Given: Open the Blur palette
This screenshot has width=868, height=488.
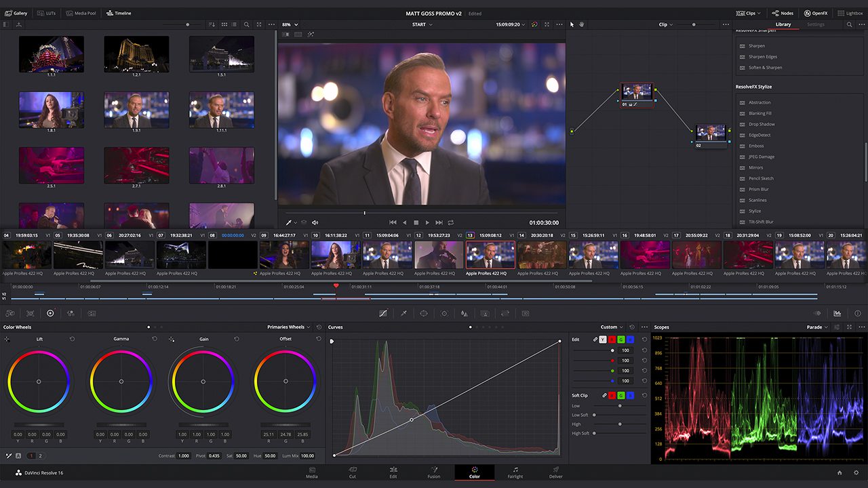Looking at the screenshot, I should [x=465, y=313].
